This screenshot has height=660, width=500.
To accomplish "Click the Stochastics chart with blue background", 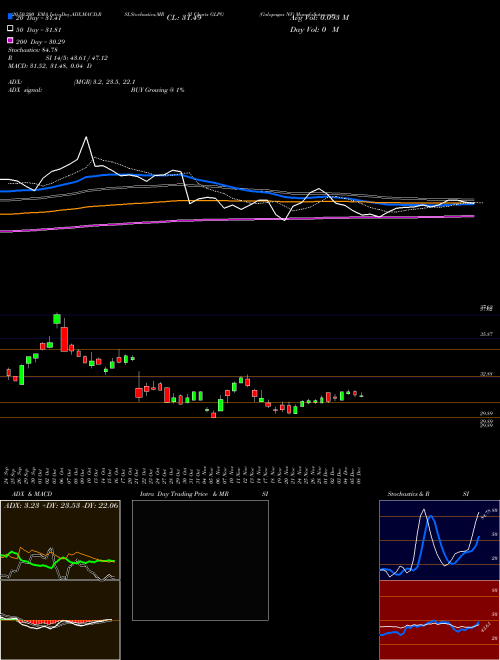I will pyautogui.click(x=439, y=540).
